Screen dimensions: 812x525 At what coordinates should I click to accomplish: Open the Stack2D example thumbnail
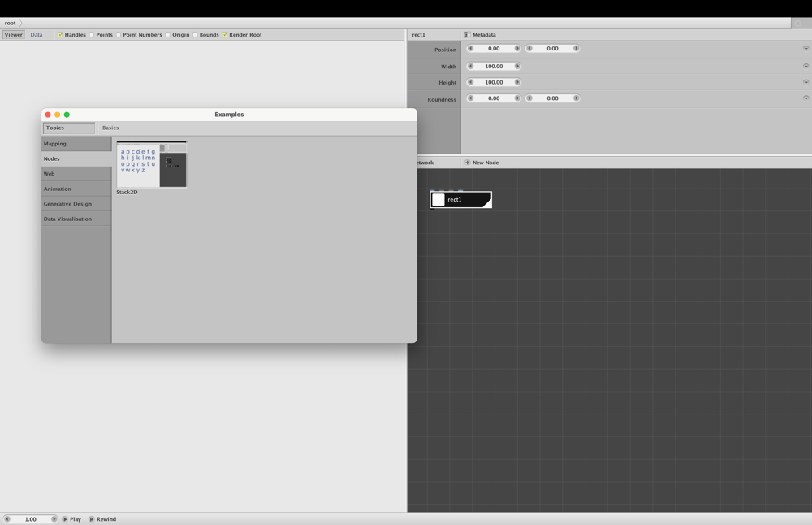151,164
